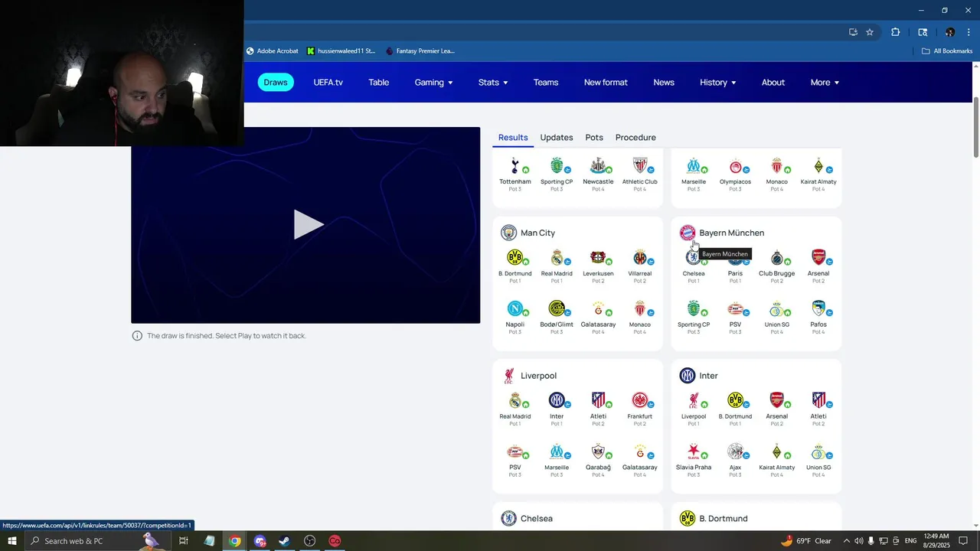This screenshot has height=551, width=980.
Task: Open the About page
Action: point(773,83)
